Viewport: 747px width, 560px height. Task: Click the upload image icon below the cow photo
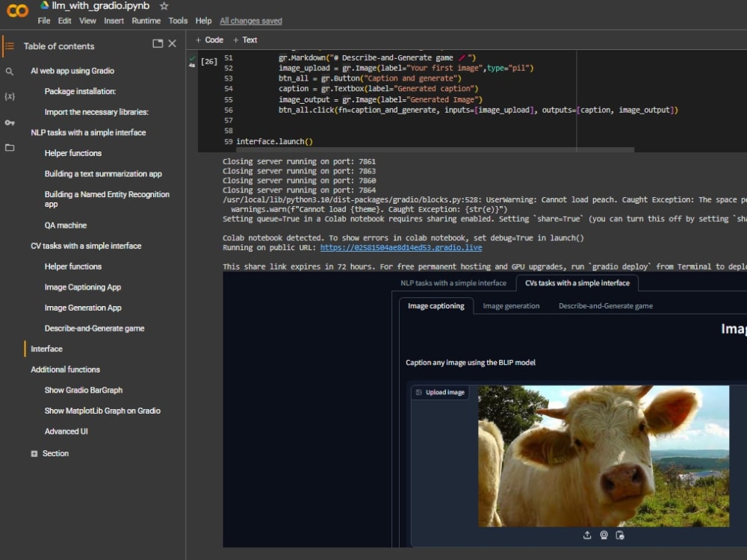point(587,535)
